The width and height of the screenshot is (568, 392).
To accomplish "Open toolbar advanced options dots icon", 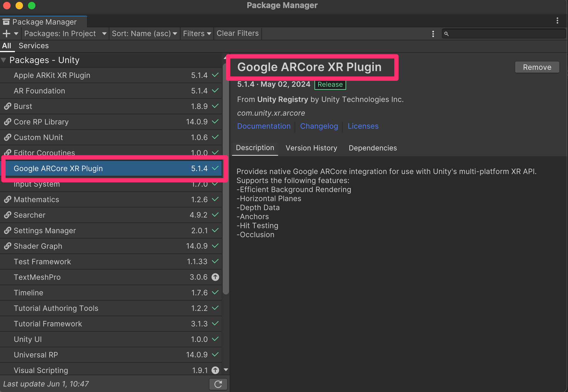I will 433,34.
